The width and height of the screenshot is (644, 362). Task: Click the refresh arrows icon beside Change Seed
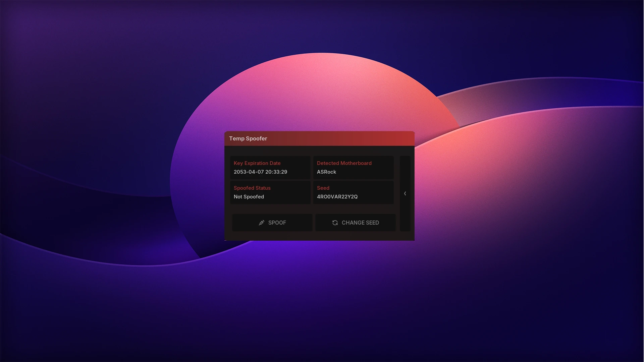[x=335, y=223]
